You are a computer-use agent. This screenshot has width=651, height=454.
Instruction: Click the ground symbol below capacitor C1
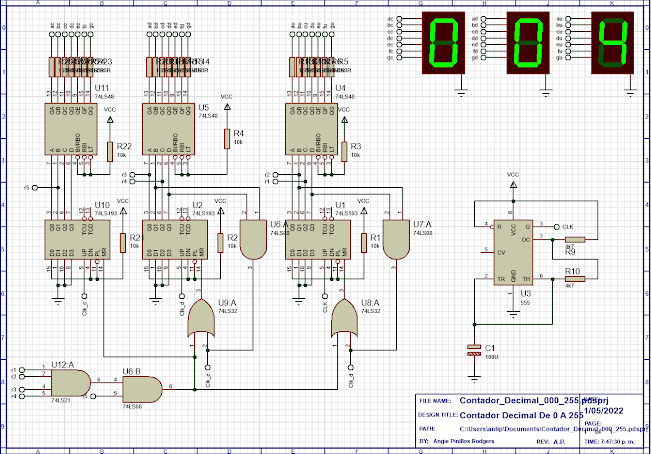point(474,378)
